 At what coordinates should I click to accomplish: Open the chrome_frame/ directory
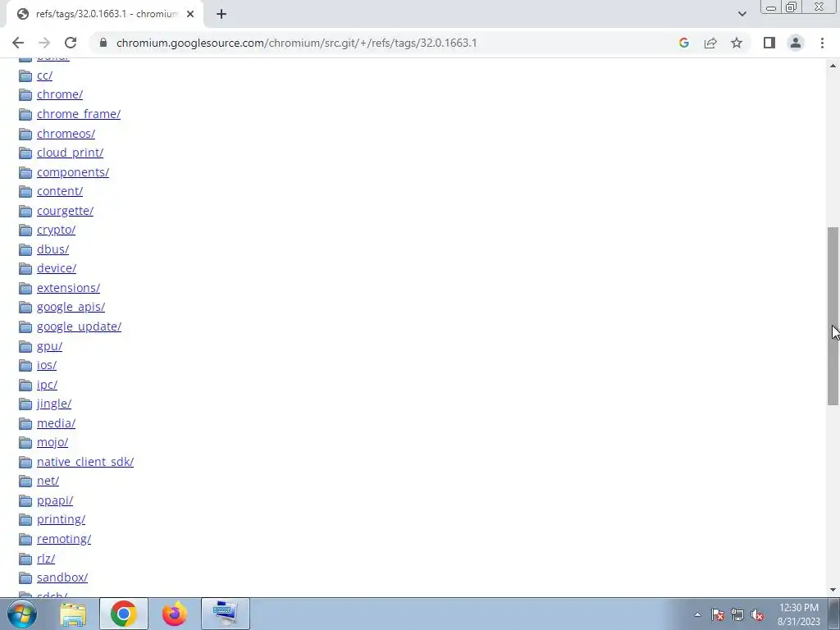click(79, 114)
